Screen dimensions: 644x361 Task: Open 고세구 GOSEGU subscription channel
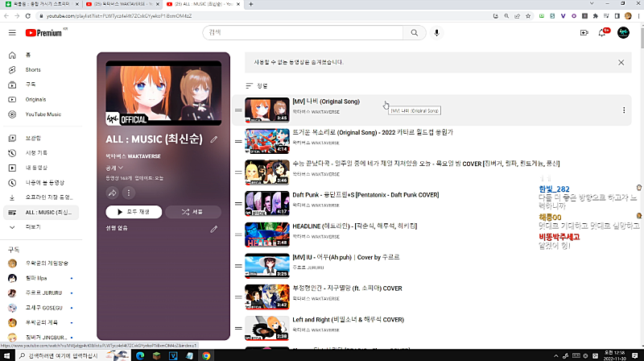[x=41, y=308]
